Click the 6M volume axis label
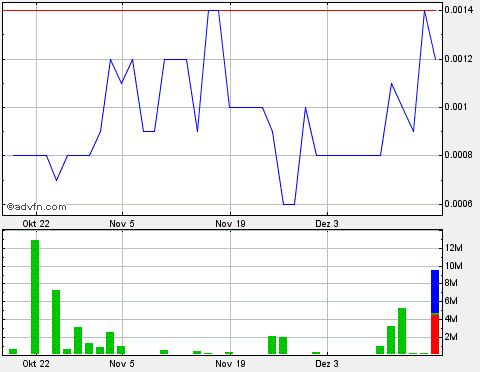 451,301
